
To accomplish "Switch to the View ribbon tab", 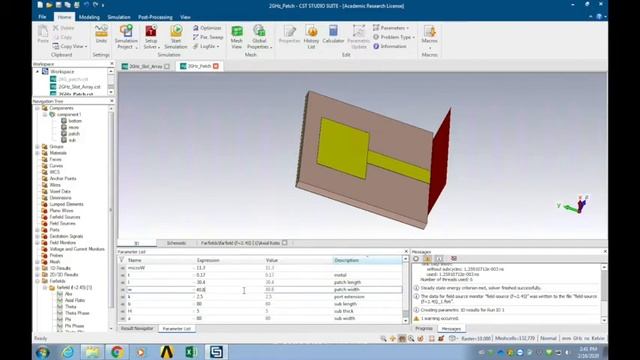I will [185, 17].
